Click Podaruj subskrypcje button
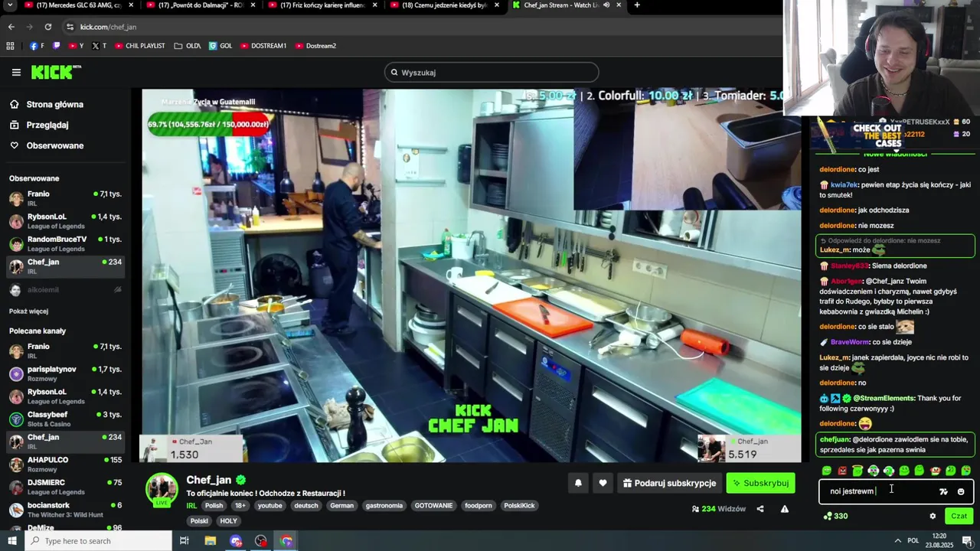980x551 pixels. 670,483
